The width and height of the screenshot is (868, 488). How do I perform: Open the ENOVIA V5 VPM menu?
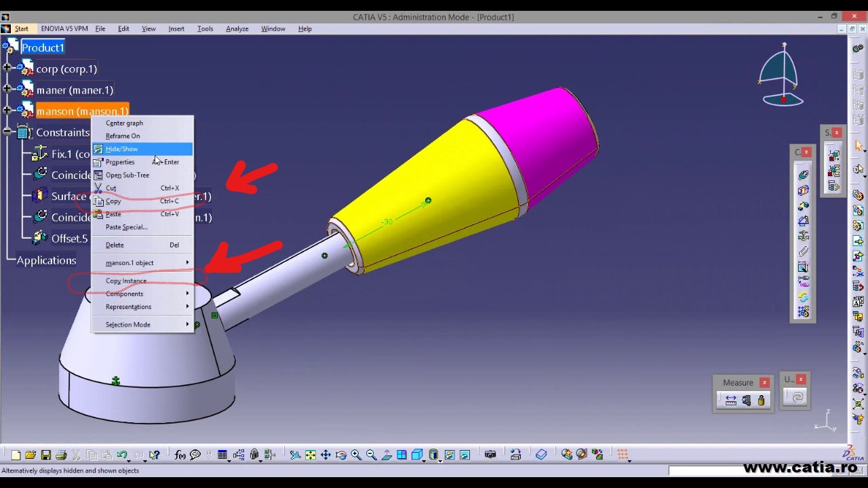64,29
